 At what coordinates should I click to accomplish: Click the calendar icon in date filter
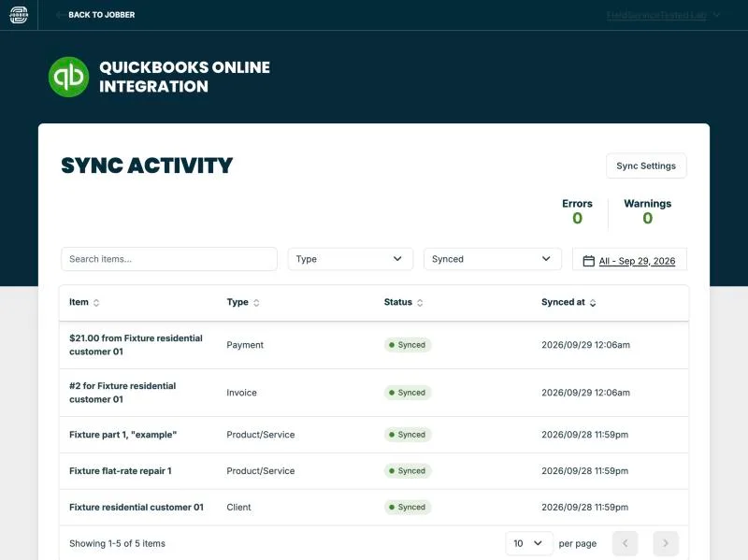click(x=589, y=261)
